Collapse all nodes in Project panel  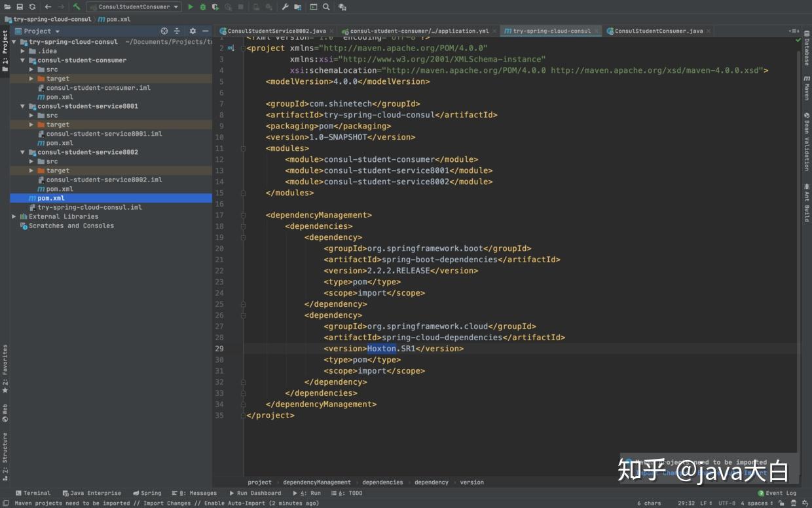coord(177,31)
